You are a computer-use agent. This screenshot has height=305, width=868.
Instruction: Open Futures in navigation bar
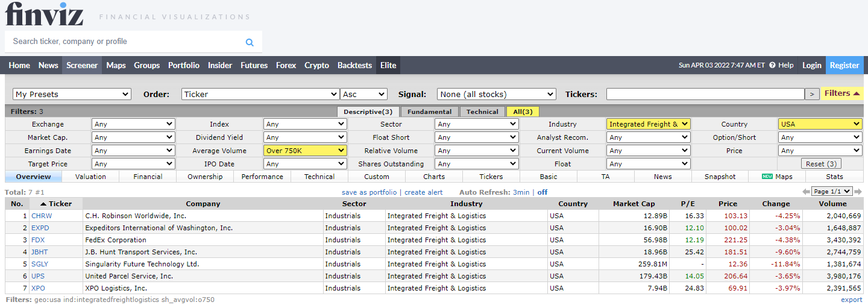point(254,65)
